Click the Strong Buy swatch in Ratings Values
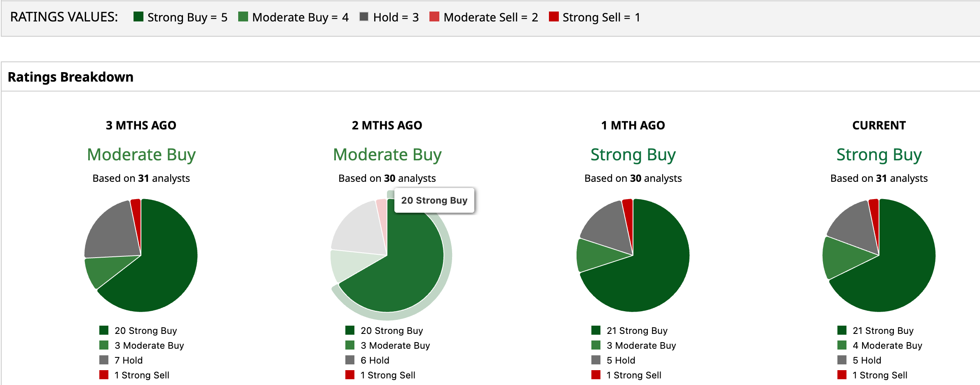Image resolution: width=980 pixels, height=385 pixels. click(138, 17)
